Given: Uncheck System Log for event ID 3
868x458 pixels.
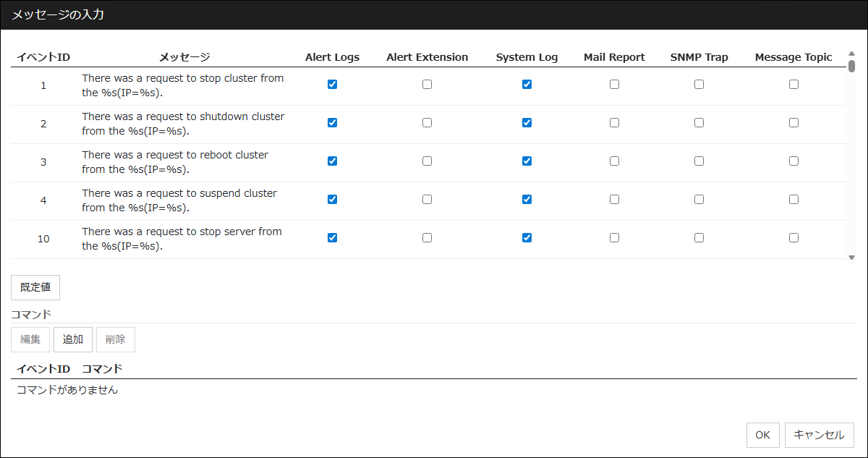Looking at the screenshot, I should tap(527, 161).
